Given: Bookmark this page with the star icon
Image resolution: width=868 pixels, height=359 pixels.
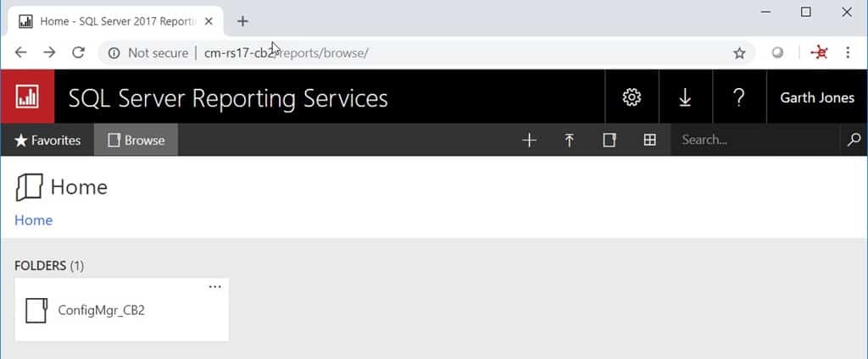Looking at the screenshot, I should pos(739,52).
